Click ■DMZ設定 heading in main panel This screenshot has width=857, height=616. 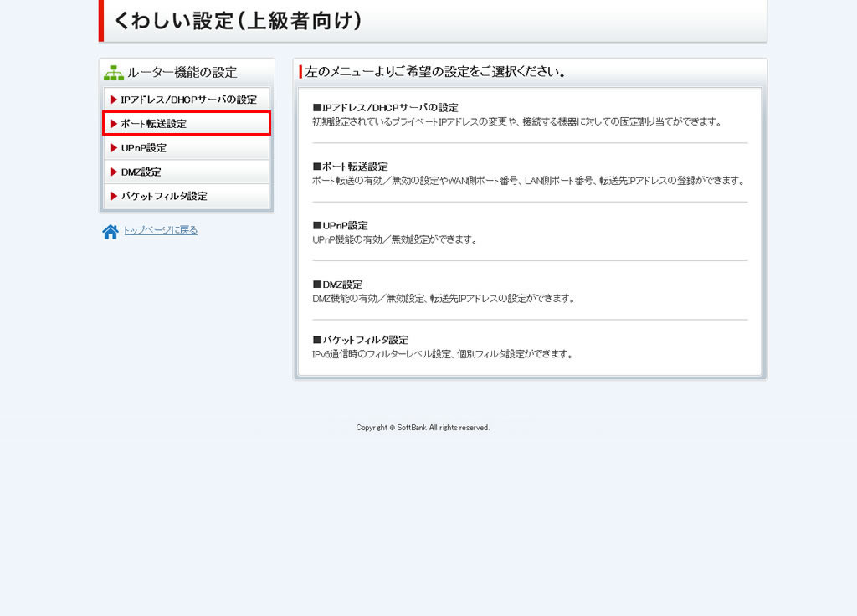tap(338, 285)
